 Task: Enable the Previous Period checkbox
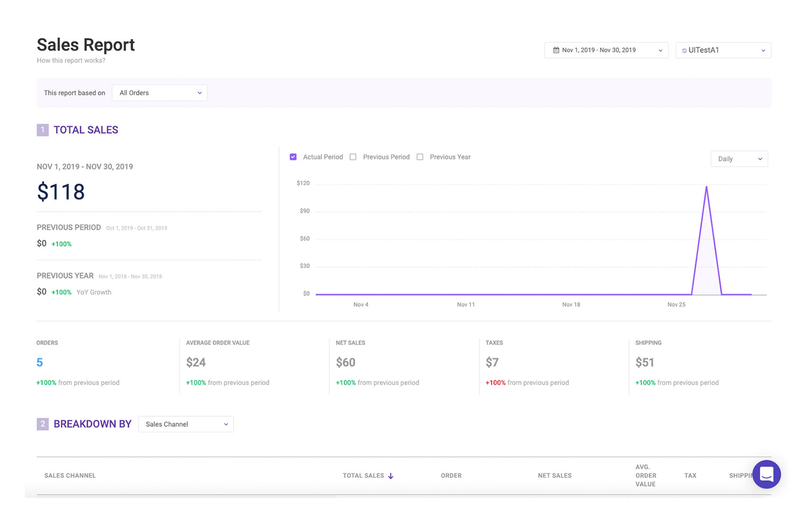[353, 157]
